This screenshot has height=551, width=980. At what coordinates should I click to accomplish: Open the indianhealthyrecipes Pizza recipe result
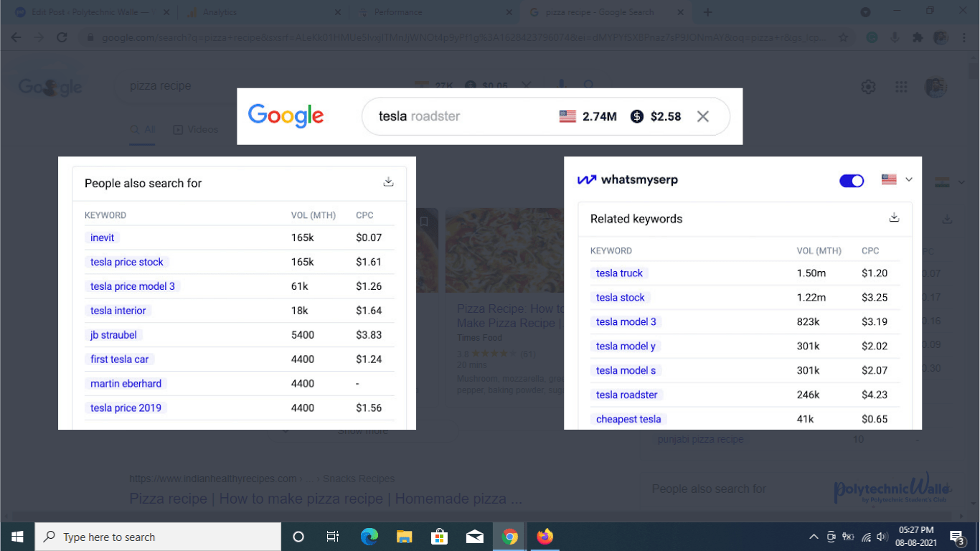pyautogui.click(x=325, y=499)
